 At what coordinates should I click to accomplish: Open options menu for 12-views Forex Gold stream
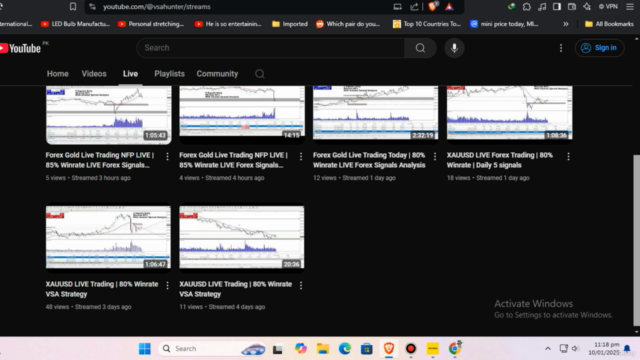435,156
